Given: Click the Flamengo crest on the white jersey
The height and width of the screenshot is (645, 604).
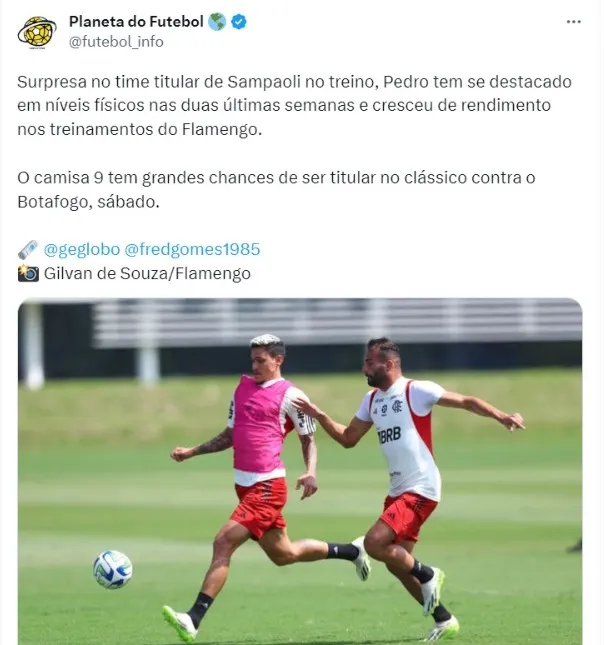Looking at the screenshot, I should [x=397, y=406].
